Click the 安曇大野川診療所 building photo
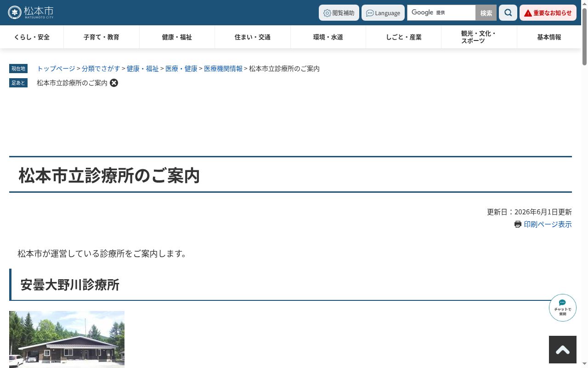This screenshot has height=368, width=588. pos(67,339)
